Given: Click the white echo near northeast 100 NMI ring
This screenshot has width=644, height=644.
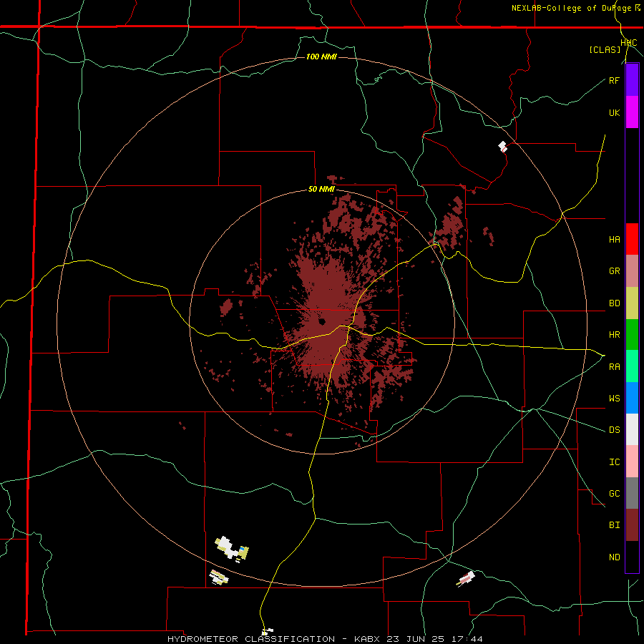Looking at the screenshot, I should click(503, 146).
